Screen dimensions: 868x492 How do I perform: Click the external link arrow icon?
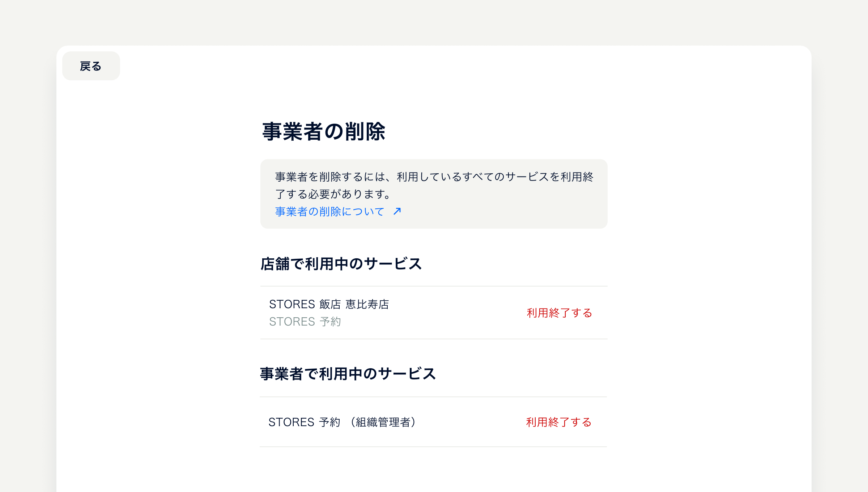click(397, 211)
